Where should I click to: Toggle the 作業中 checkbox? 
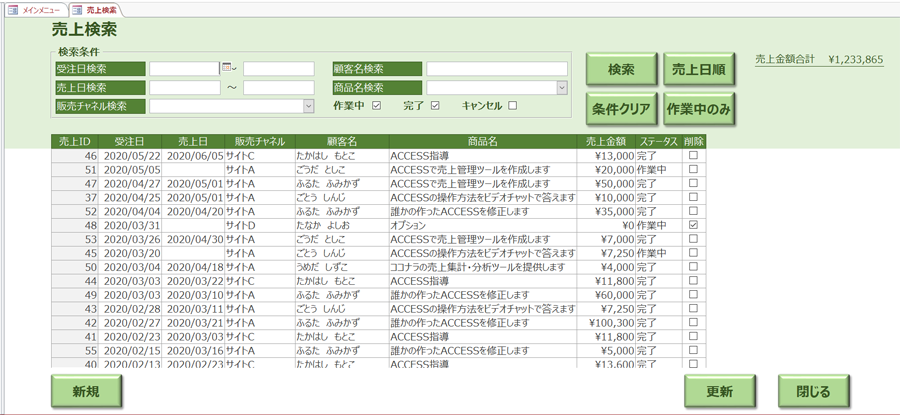point(377,105)
